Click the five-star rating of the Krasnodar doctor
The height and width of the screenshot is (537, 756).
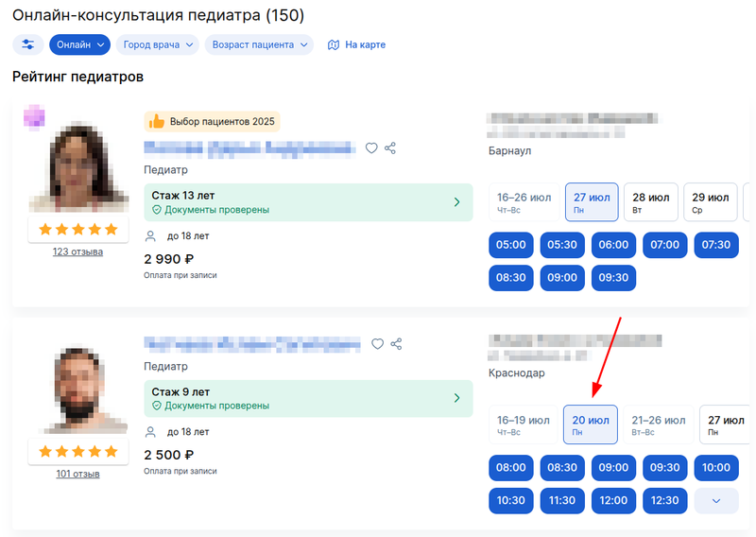pos(78,452)
